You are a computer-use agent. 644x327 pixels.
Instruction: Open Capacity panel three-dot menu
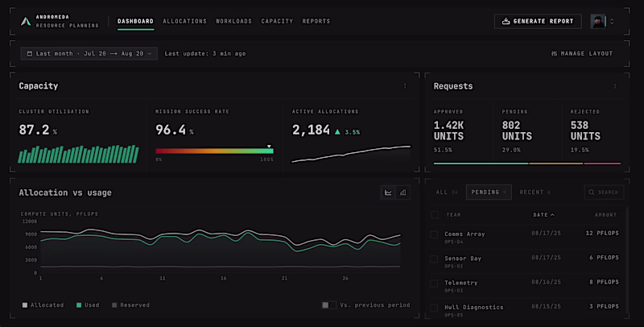pyautogui.click(x=405, y=86)
